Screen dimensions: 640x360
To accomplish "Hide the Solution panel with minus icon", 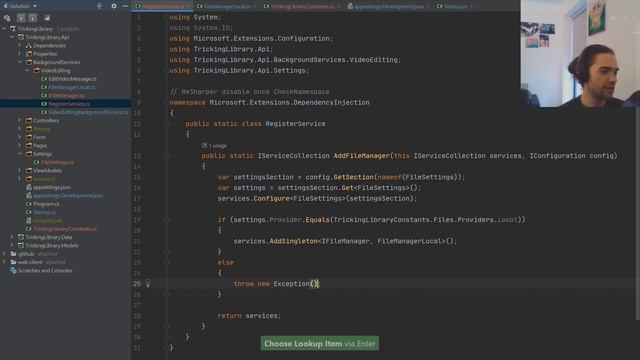I will tap(125, 6).
